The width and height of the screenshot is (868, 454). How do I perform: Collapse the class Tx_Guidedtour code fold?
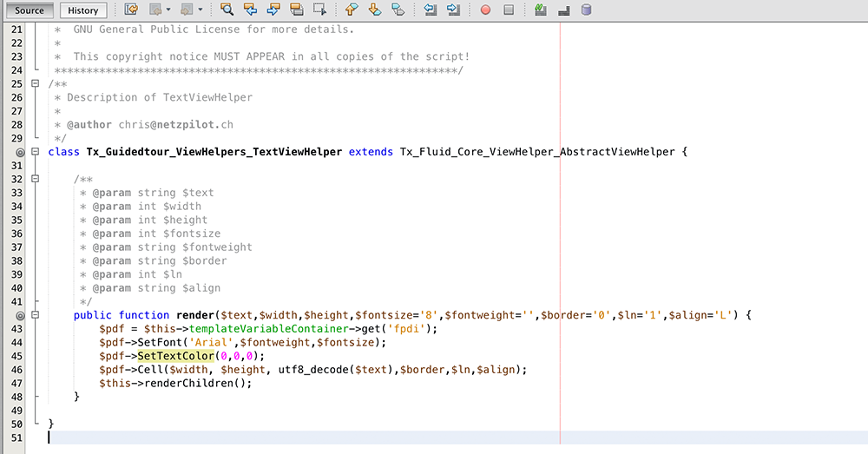click(x=35, y=152)
